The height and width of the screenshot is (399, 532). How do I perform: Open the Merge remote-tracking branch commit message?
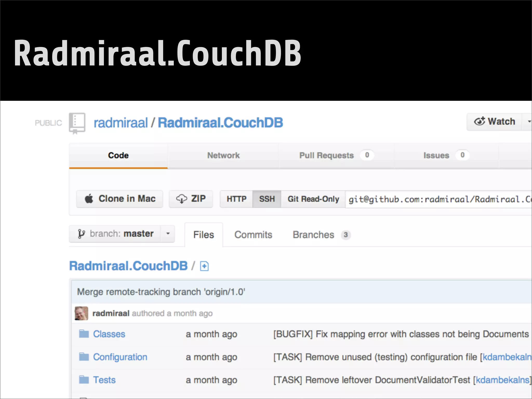[x=161, y=292]
